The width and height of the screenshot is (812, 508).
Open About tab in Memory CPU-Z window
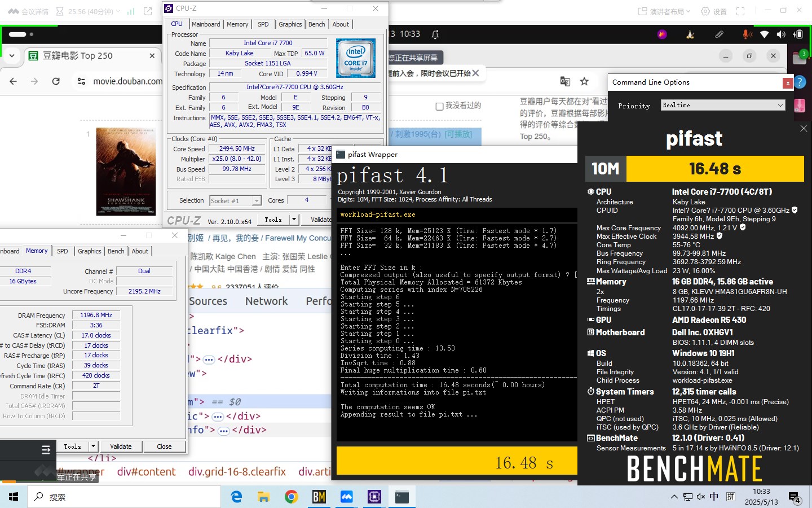point(140,251)
